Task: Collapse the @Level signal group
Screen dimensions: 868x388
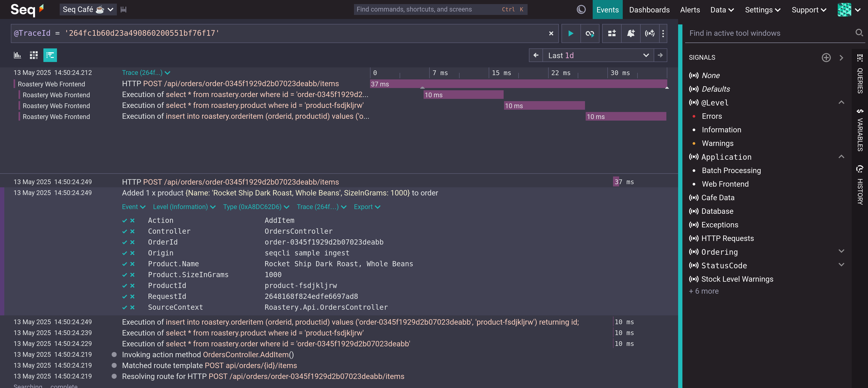Action: pos(841,102)
